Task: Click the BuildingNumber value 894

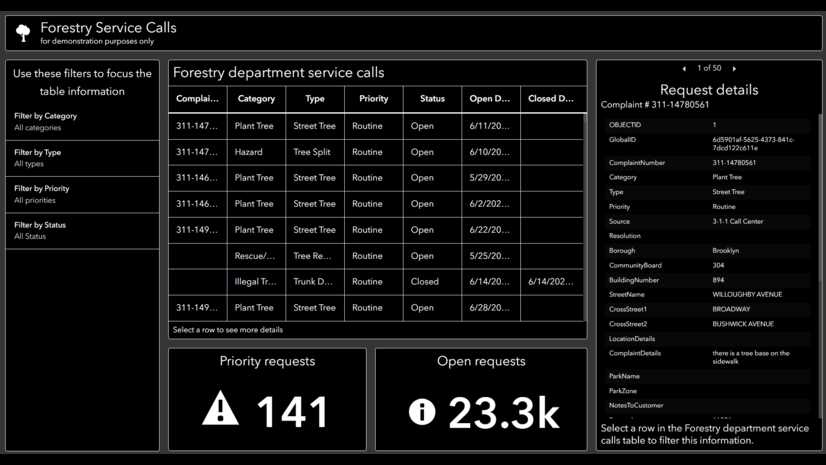Action: click(718, 280)
